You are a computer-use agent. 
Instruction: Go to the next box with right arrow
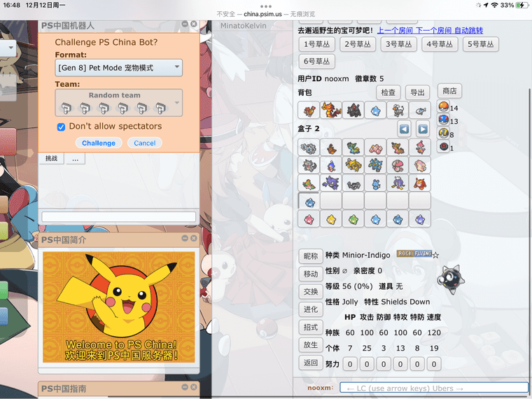[x=423, y=129]
